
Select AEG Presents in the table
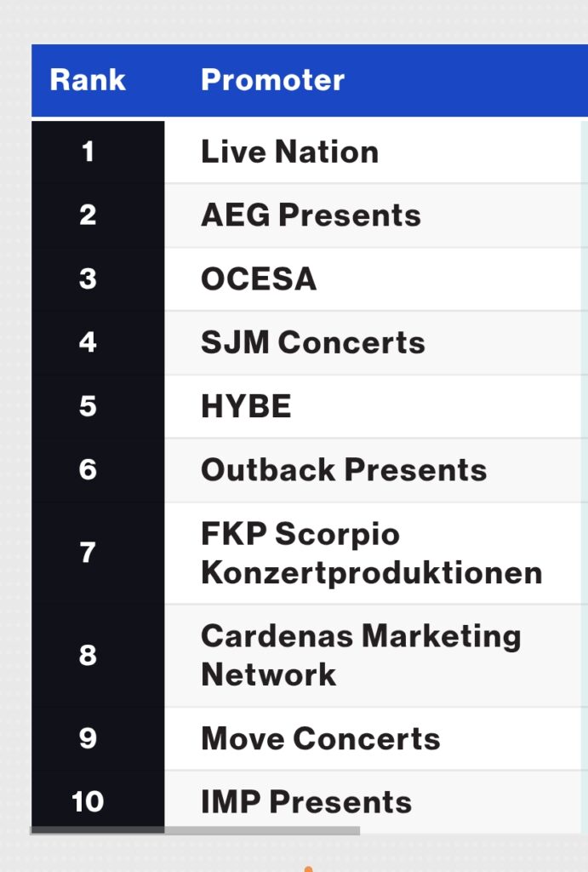pos(311,215)
